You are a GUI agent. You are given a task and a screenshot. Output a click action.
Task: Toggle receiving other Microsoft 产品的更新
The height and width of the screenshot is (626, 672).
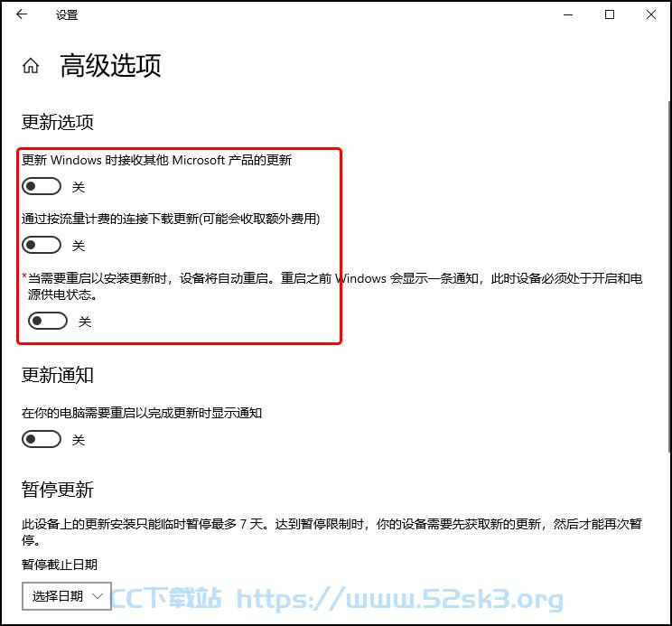click(42, 186)
